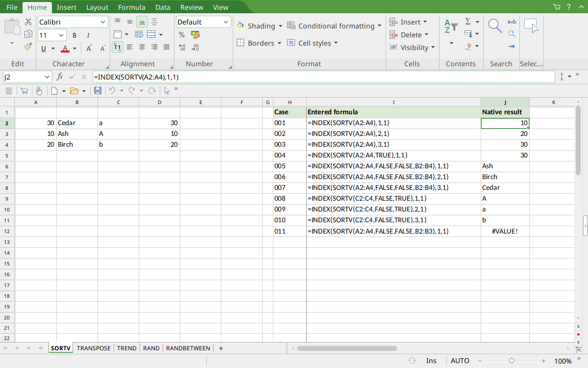Click the Replace a→b icon
Screen dimensions: 588x368
pos(512,22)
